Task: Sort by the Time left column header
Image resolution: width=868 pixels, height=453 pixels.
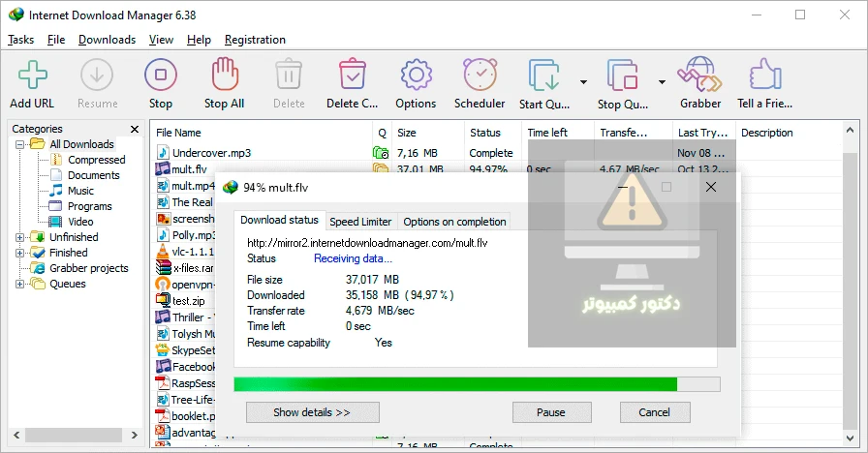Action: [558, 133]
